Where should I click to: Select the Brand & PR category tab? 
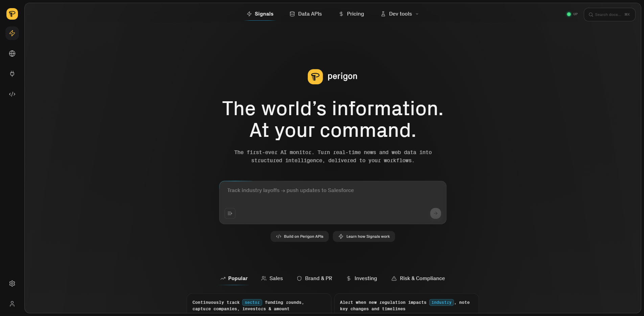315,278
